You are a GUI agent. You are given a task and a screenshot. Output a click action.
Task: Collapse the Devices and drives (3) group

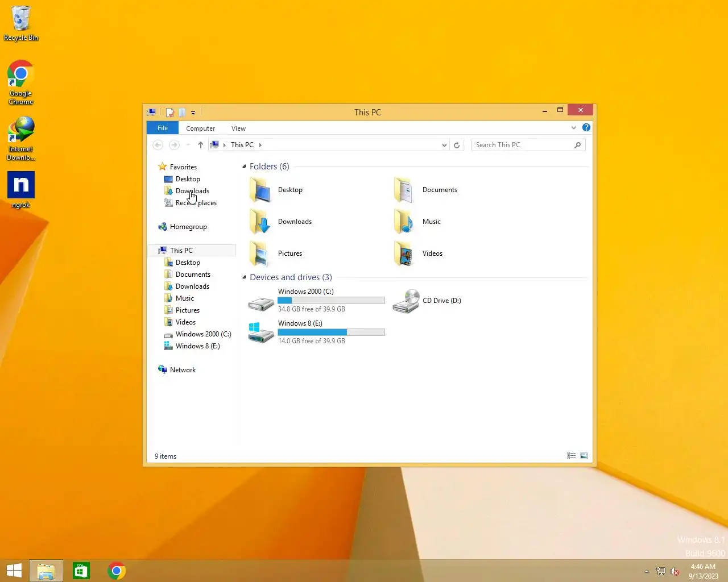[244, 277]
